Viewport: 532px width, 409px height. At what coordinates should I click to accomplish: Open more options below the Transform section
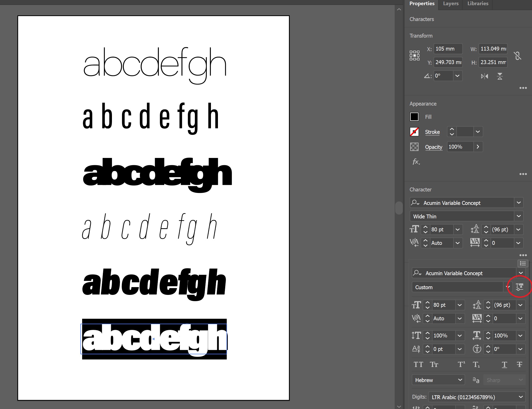(523, 88)
